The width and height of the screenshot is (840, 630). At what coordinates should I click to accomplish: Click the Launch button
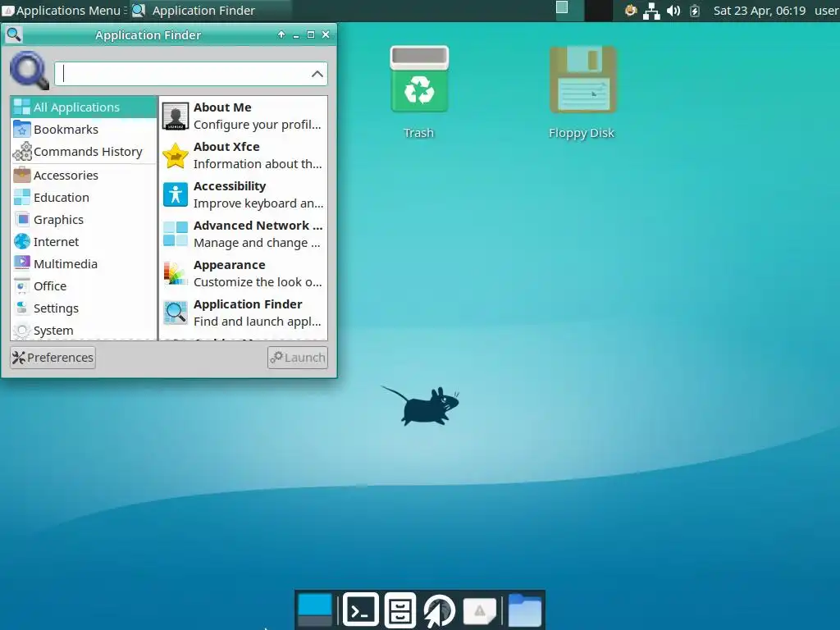coord(298,358)
